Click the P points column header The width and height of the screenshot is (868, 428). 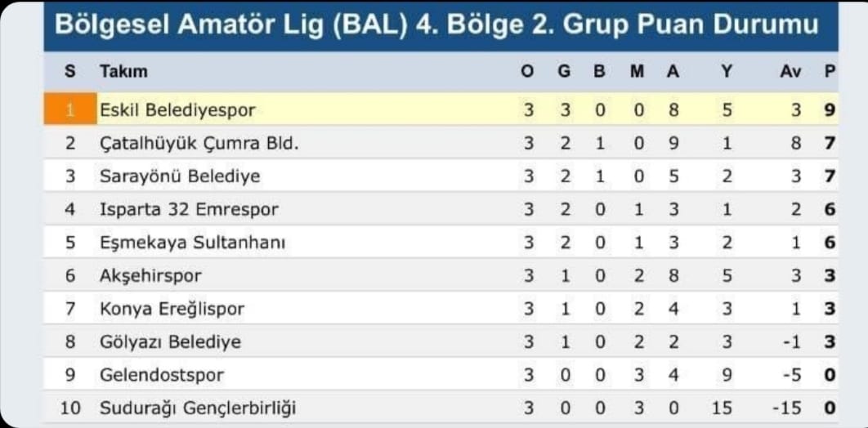point(830,71)
